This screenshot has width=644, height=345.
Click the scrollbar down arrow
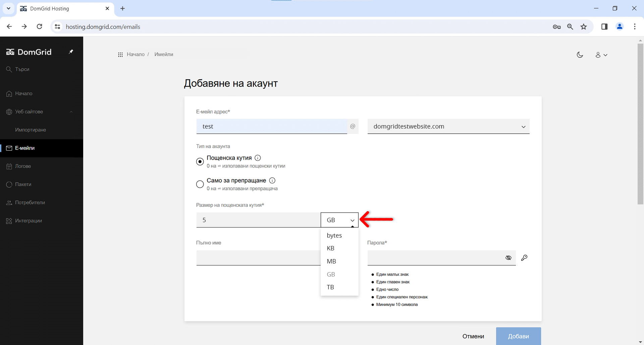coord(640,342)
